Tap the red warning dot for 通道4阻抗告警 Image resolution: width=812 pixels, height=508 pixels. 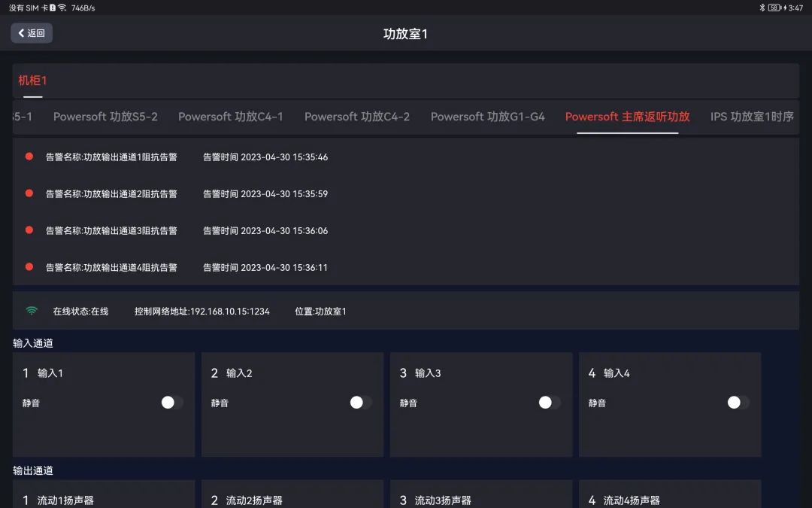(x=29, y=267)
